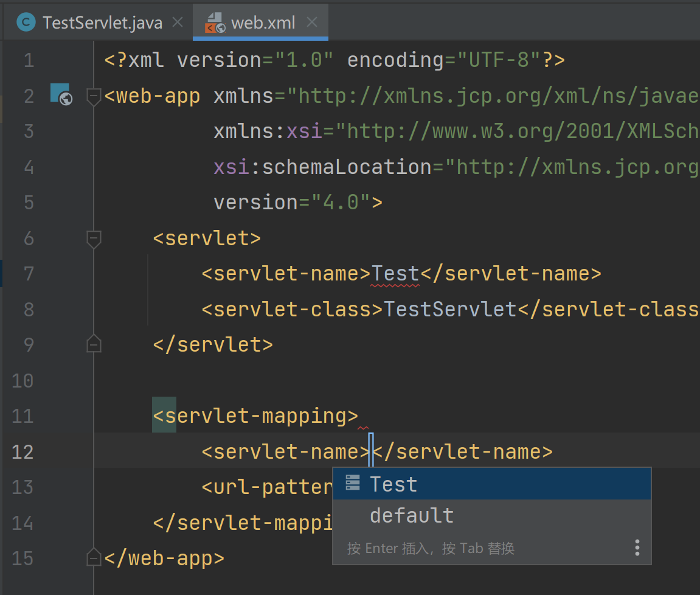Click line number 7 in the gutter

28,273
